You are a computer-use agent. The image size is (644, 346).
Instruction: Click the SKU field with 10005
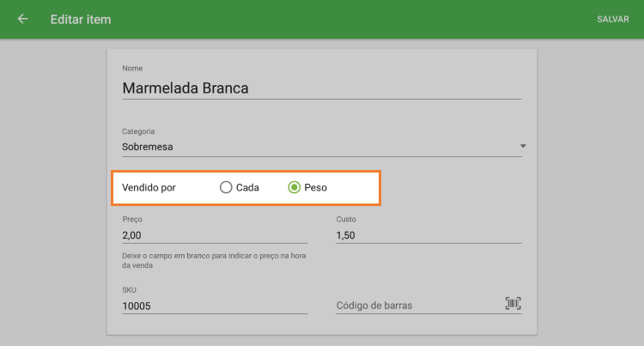point(215,305)
